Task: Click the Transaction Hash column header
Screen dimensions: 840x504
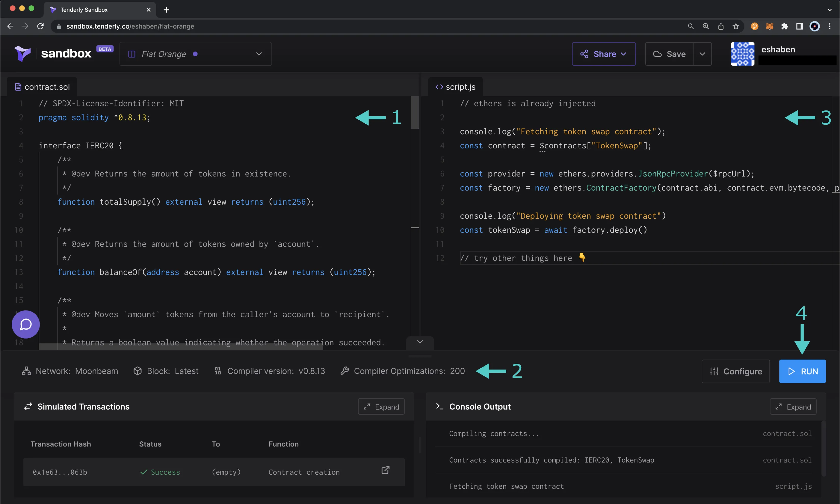Action: pyautogui.click(x=61, y=444)
